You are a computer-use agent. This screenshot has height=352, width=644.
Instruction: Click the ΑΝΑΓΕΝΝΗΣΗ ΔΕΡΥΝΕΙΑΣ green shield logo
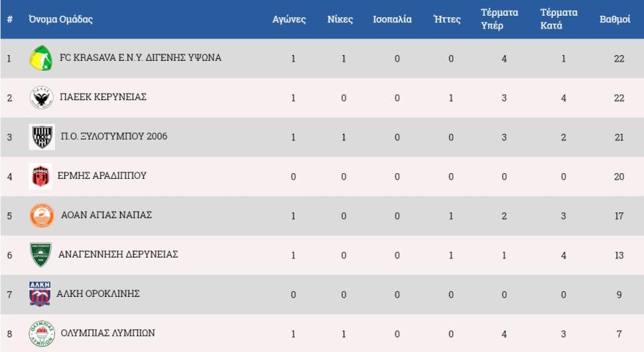pyautogui.click(x=41, y=255)
